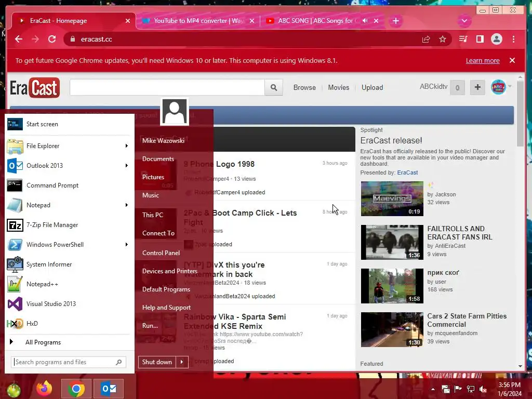Click the EraCast search magnifier button

coord(274,87)
